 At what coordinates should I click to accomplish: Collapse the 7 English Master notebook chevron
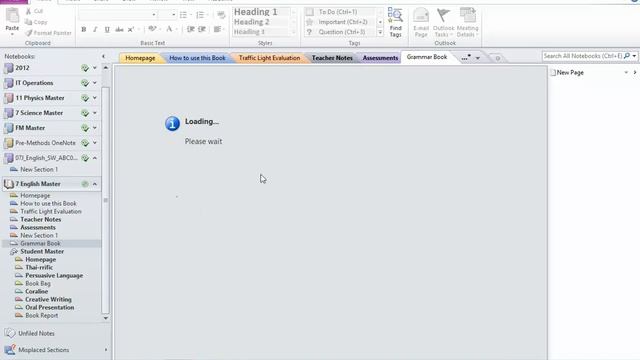tap(95, 184)
